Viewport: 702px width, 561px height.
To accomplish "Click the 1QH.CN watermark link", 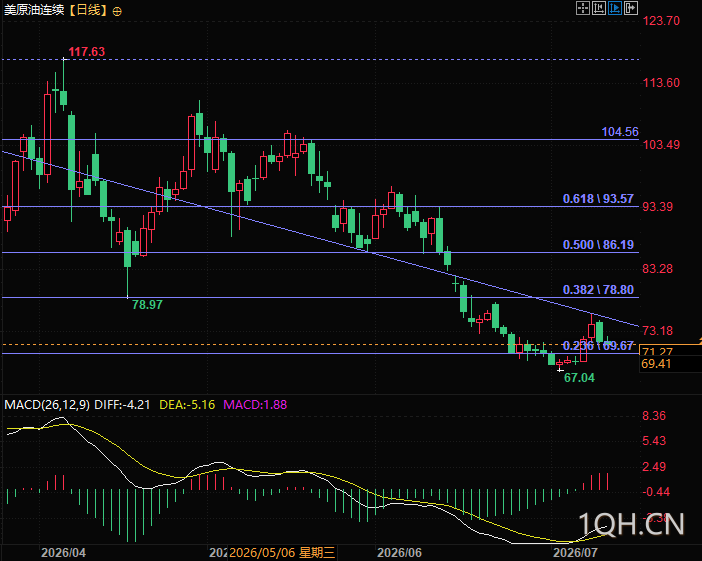I will pos(631,524).
